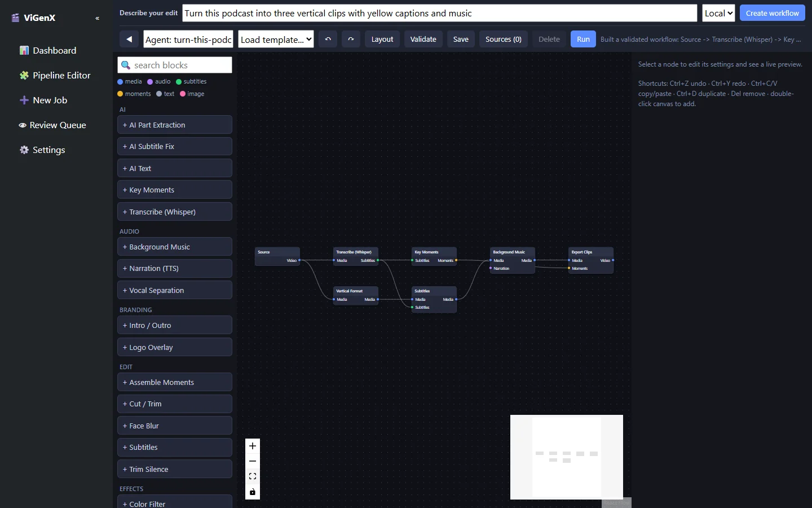
Task: Auto-arrange nodes with the Layout button
Action: (382, 39)
